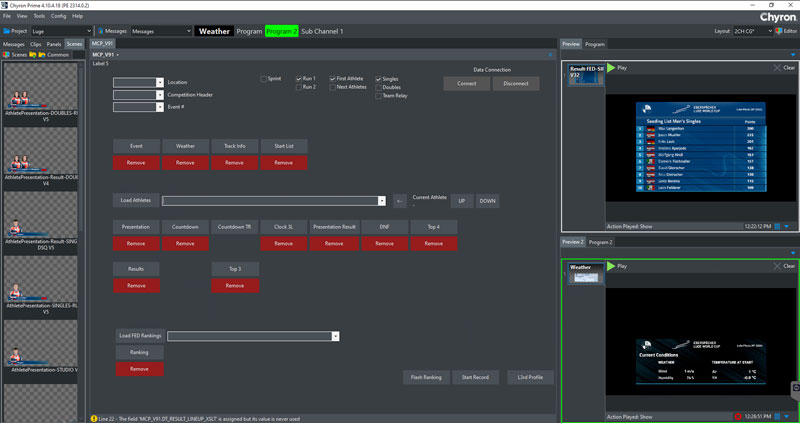Expand the Preview 2 panel blue options arrow

[793, 253]
